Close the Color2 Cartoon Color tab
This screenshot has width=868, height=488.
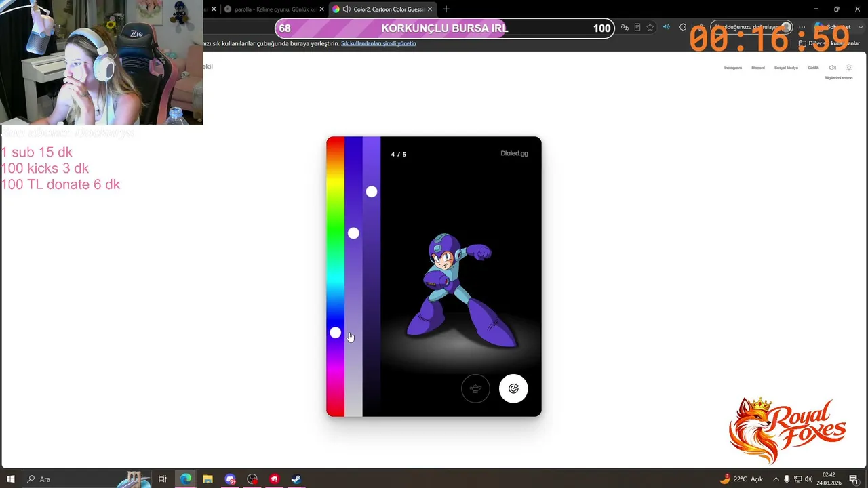tap(430, 9)
